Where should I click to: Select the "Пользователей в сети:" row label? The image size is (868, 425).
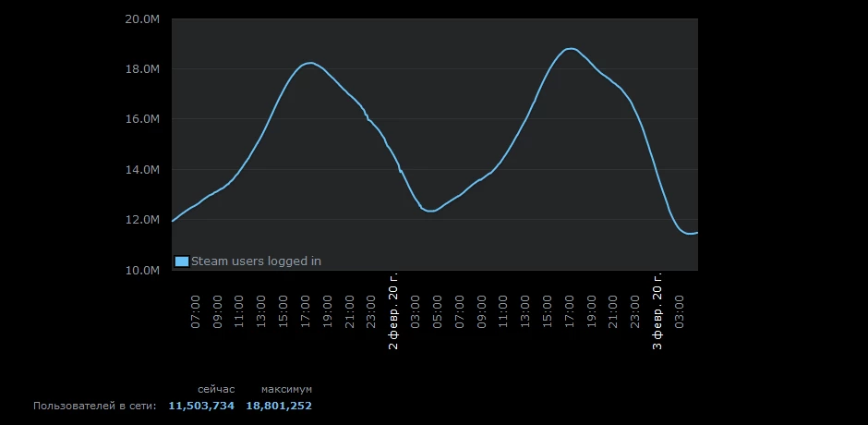click(95, 406)
